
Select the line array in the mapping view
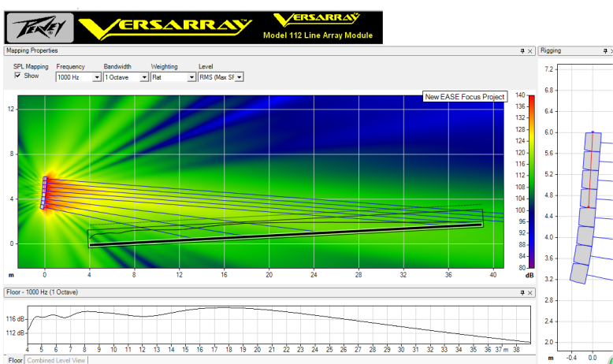[44, 193]
